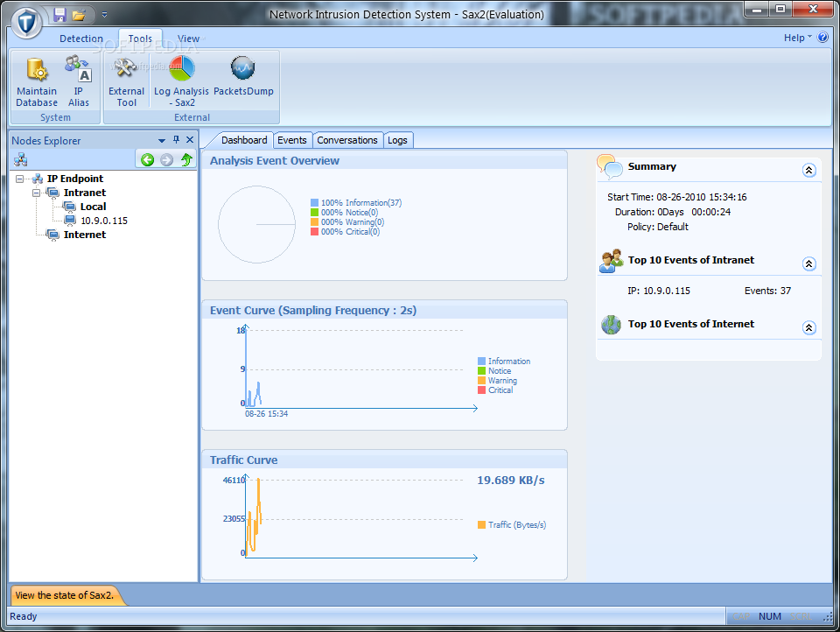Collapse the Summary section
Viewport: 840px width, 632px height.
tap(808, 171)
